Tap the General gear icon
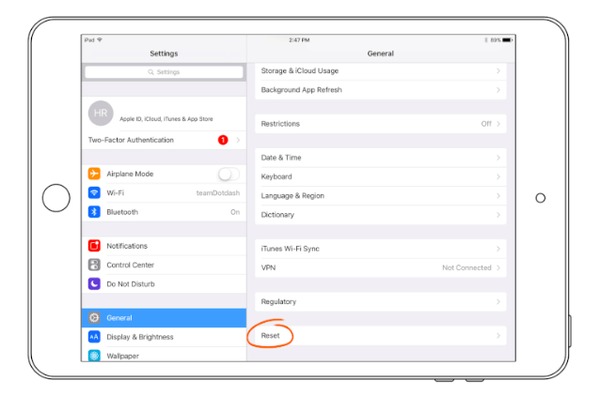The width and height of the screenshot is (600, 396). pyautogui.click(x=94, y=318)
